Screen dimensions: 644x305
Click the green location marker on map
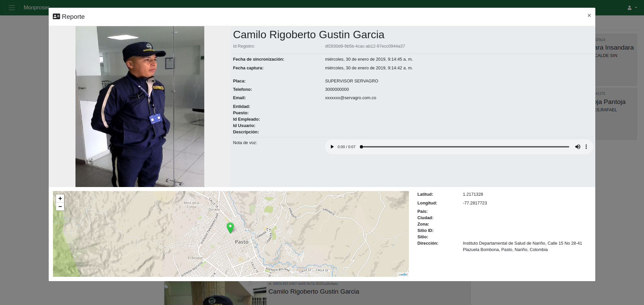point(230,228)
